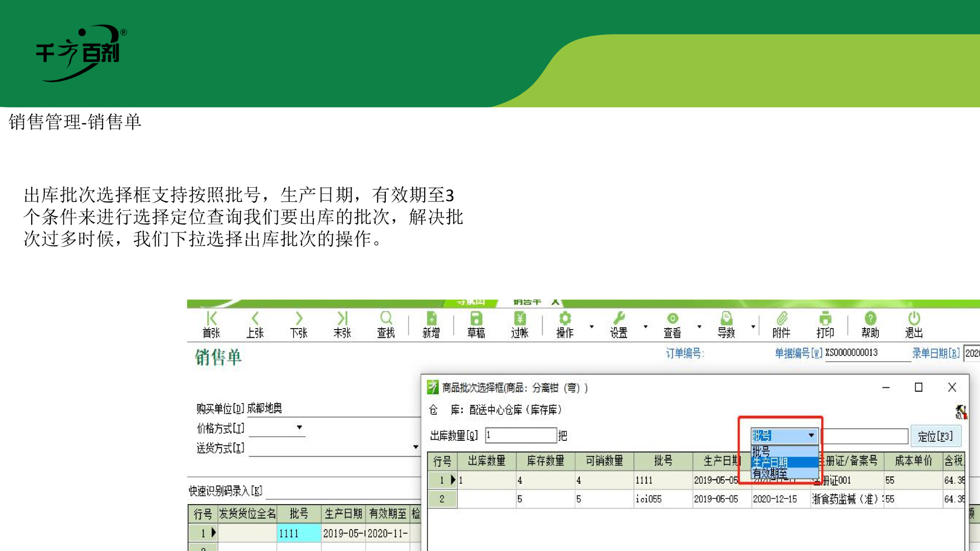Expand the 批号 search condition combo box
This screenshot has height=551, width=980.
click(x=811, y=436)
